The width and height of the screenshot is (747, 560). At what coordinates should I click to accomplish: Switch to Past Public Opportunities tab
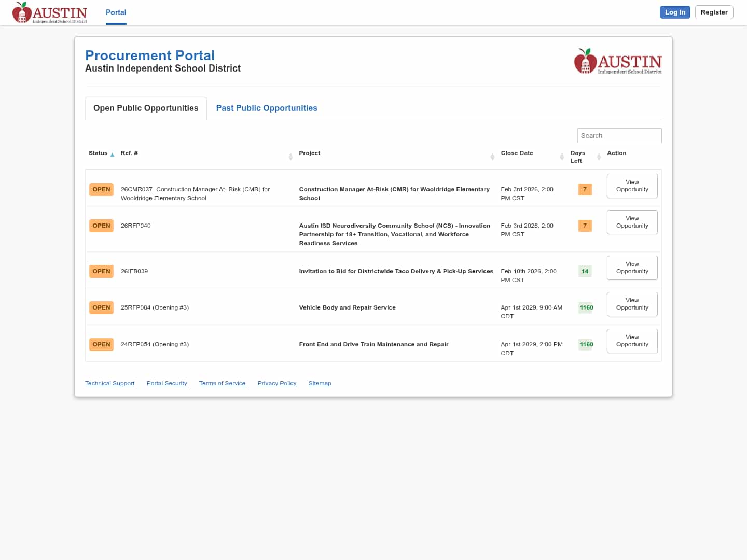267,108
